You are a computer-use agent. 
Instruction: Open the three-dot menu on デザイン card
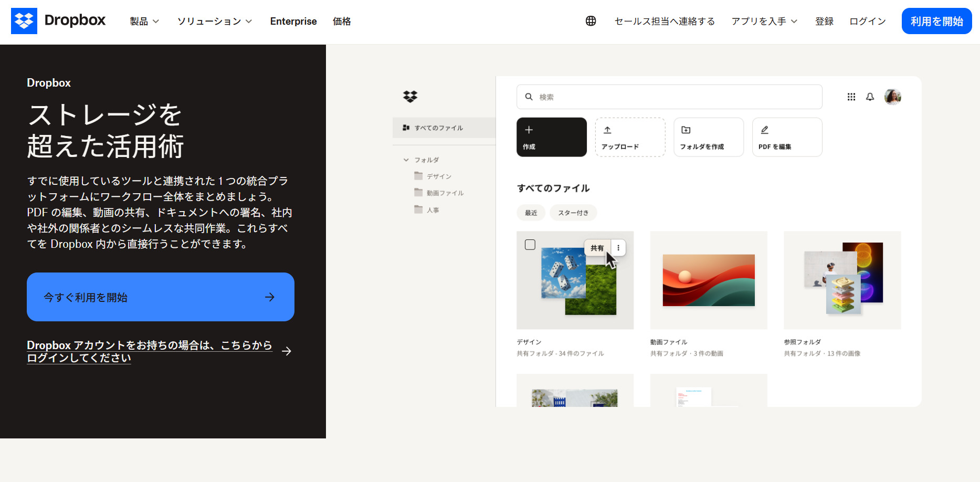pos(618,248)
